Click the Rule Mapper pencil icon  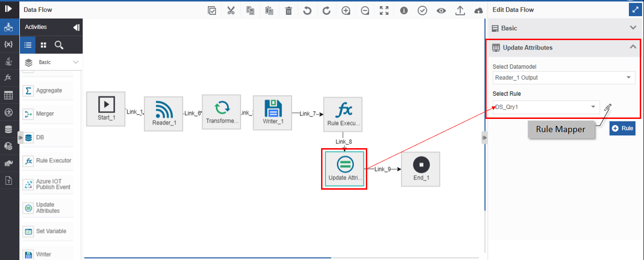coord(608,108)
